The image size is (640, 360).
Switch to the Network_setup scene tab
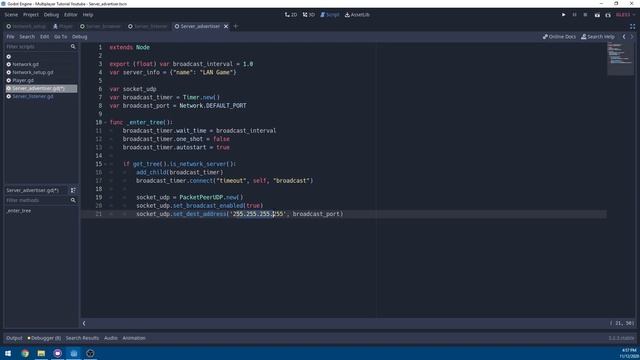pyautogui.click(x=26, y=26)
